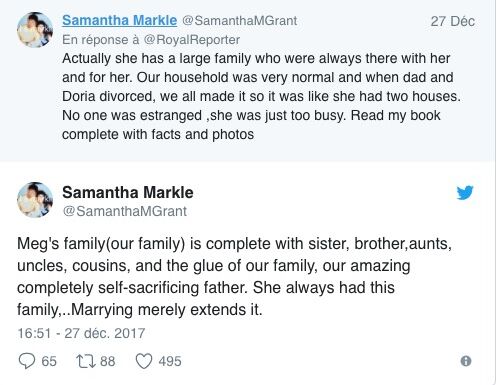Click bold Samantha Markle name in main tweet
This screenshot has height=385, width=497.
pyautogui.click(x=128, y=192)
